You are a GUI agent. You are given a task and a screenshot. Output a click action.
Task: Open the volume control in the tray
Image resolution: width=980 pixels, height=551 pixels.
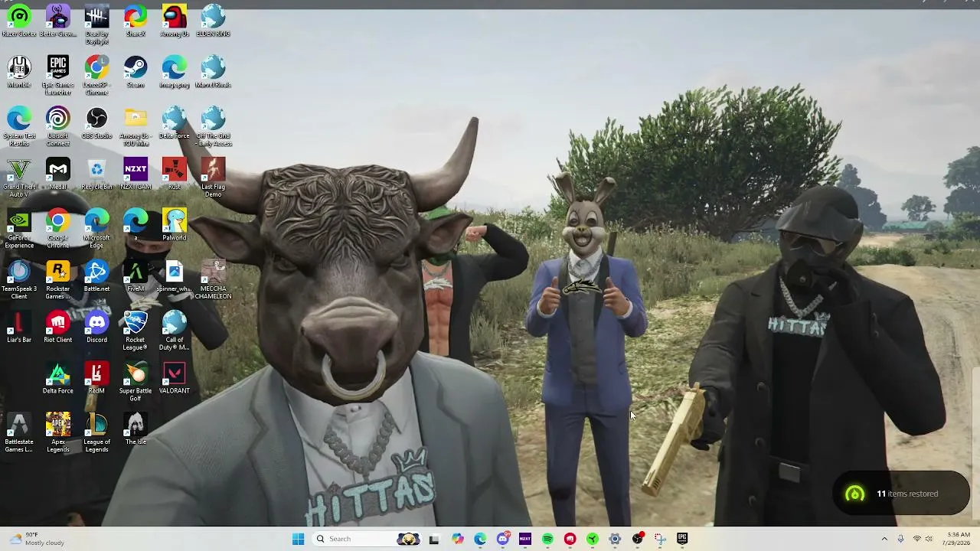coord(929,539)
